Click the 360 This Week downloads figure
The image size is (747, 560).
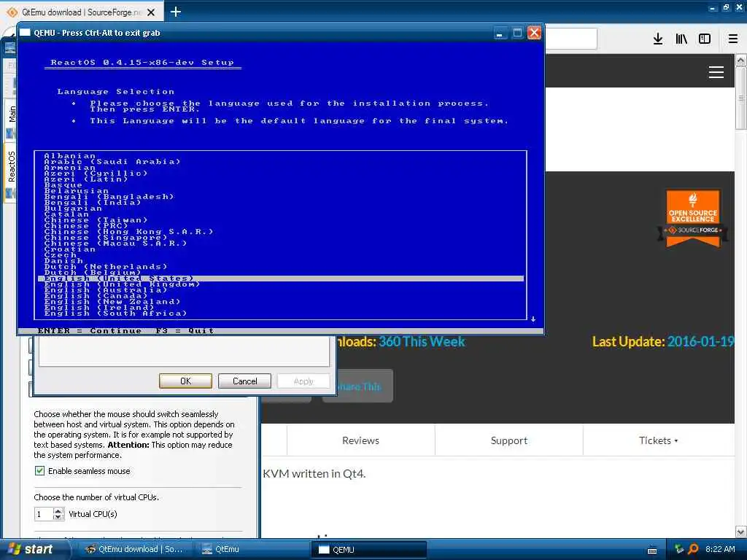422,341
